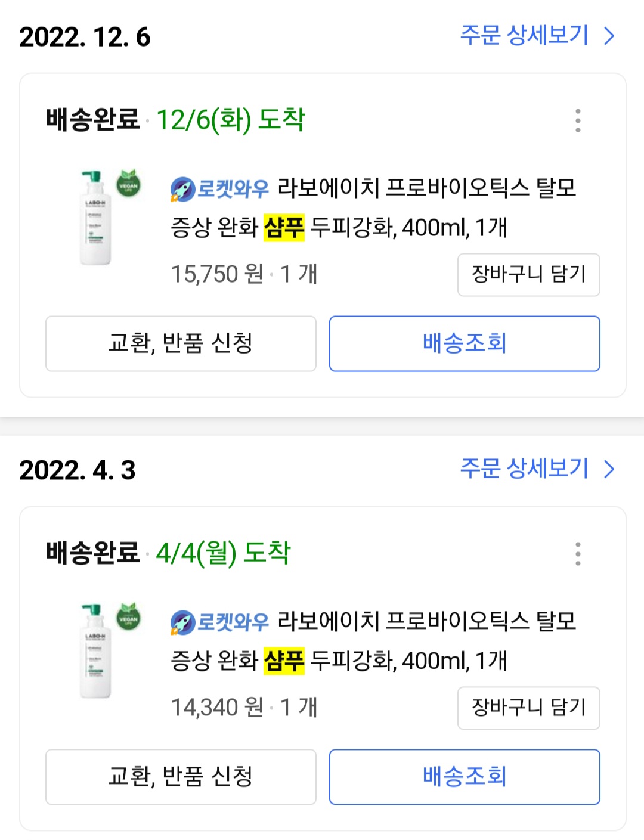This screenshot has height=840, width=644.
Task: Request 교환, 반품 신청 for the April order
Action: point(181,777)
